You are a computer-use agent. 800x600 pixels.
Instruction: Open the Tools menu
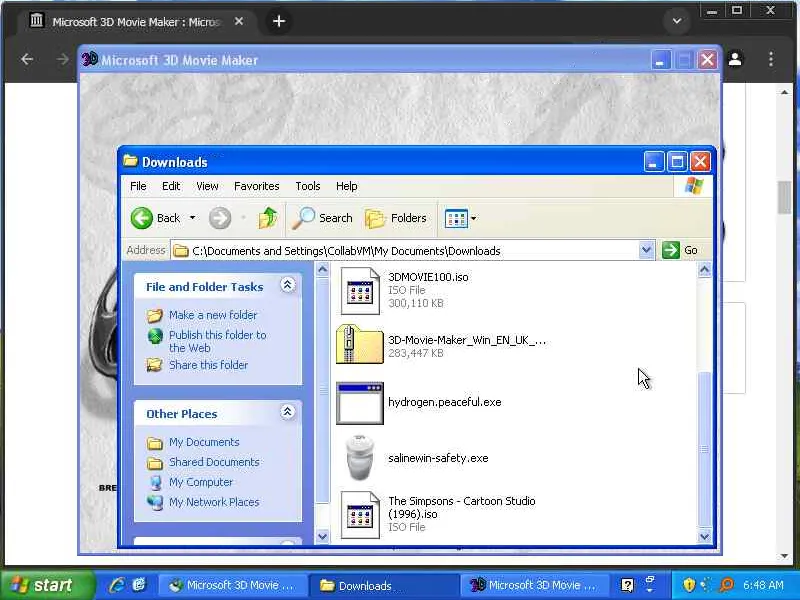click(x=308, y=186)
